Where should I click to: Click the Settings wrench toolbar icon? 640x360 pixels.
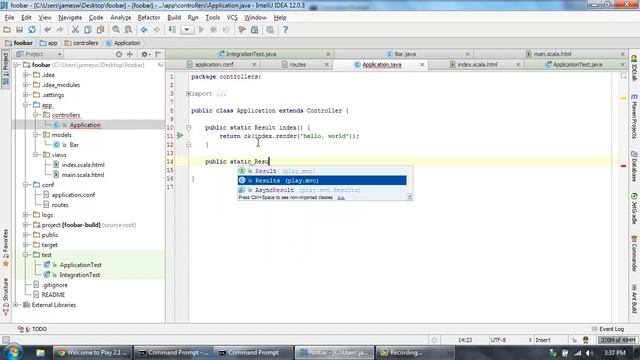pos(242,30)
